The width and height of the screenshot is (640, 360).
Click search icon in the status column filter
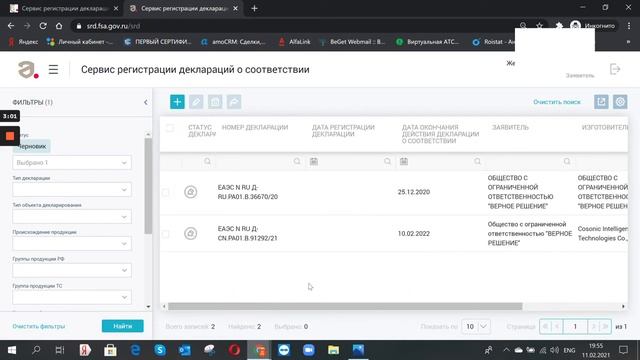coord(207,161)
